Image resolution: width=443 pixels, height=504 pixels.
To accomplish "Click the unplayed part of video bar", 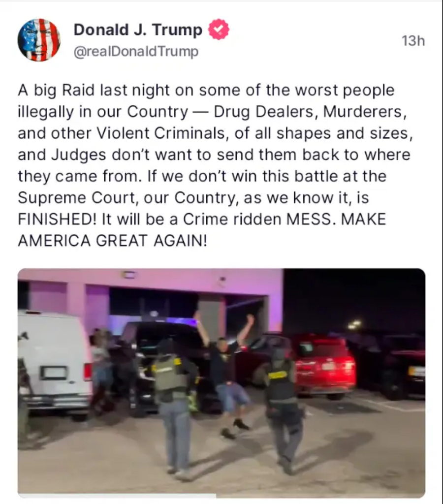I will [321, 496].
